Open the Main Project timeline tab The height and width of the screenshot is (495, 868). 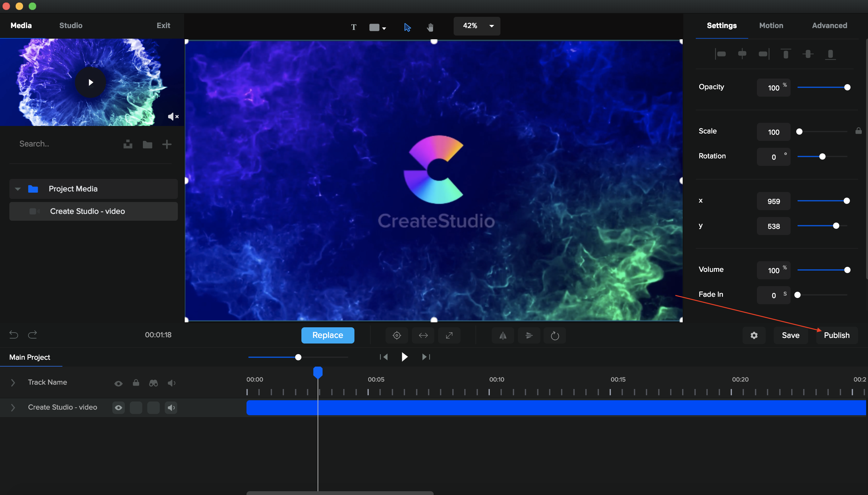(30, 357)
